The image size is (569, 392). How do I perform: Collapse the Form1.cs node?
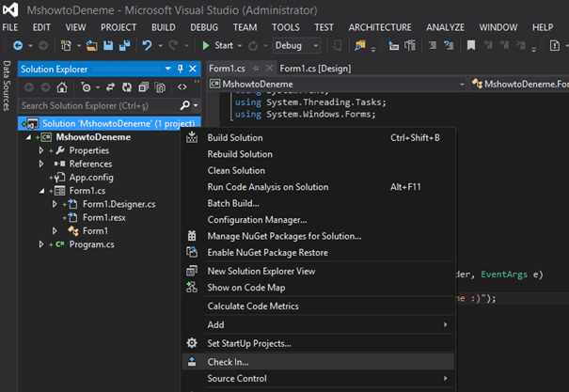(x=41, y=191)
